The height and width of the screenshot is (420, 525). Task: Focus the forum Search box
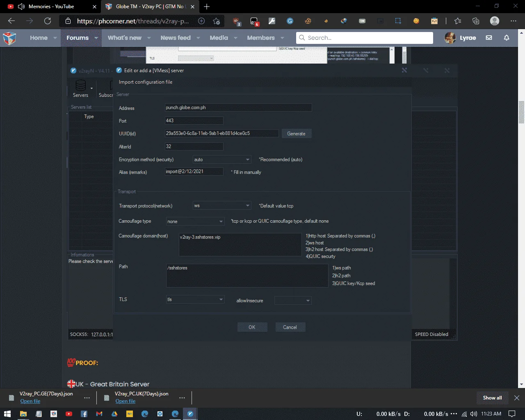coord(365,38)
